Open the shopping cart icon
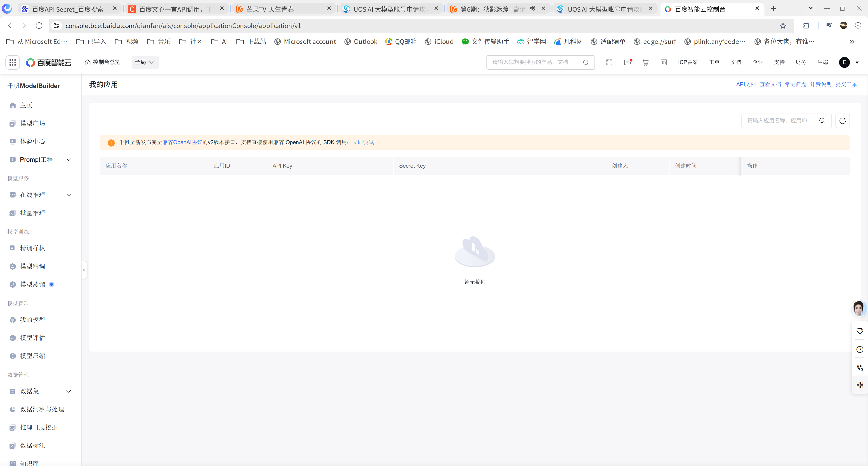The image size is (868, 466). 646,62
